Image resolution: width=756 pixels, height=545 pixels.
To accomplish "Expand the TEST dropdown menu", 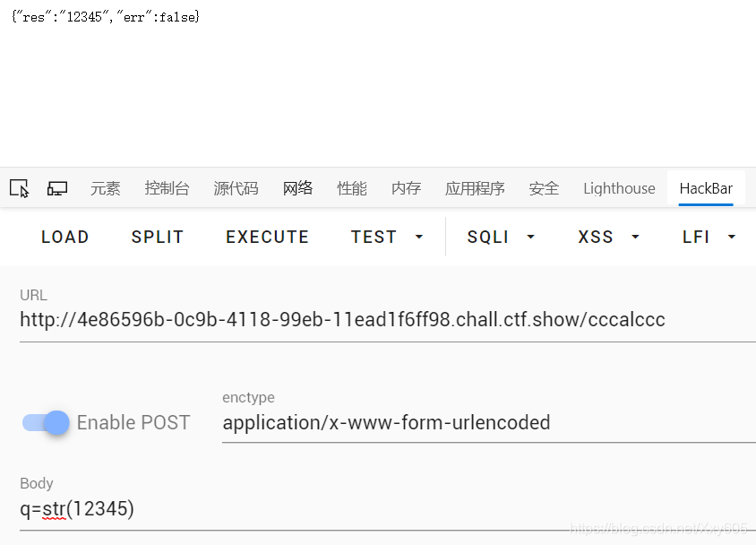I will (387, 237).
